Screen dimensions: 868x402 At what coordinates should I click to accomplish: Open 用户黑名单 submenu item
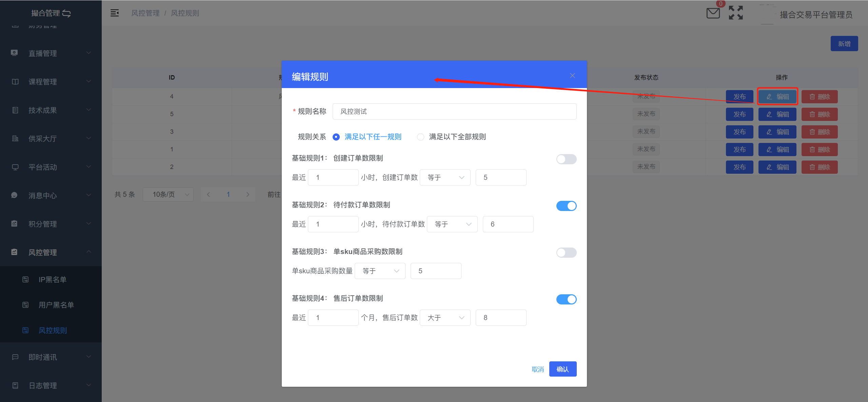tap(56, 305)
